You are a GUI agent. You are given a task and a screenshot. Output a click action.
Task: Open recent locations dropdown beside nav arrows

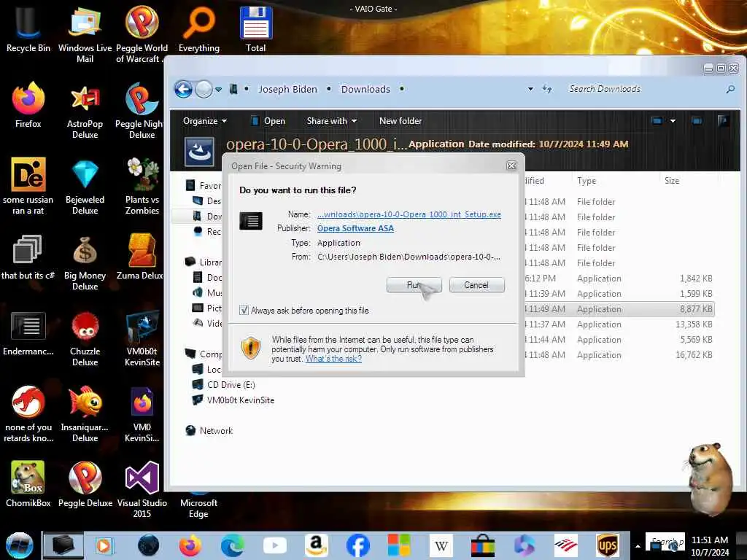218,89
